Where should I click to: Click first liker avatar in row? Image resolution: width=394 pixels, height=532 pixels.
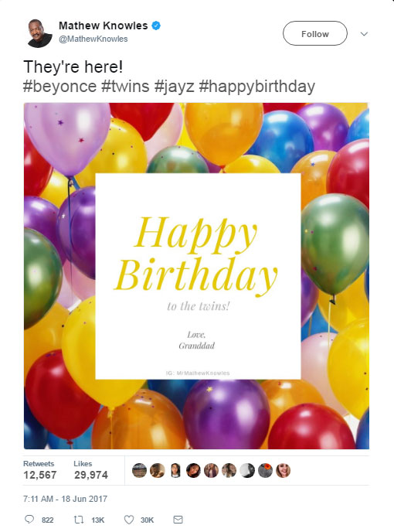pyautogui.click(x=139, y=471)
